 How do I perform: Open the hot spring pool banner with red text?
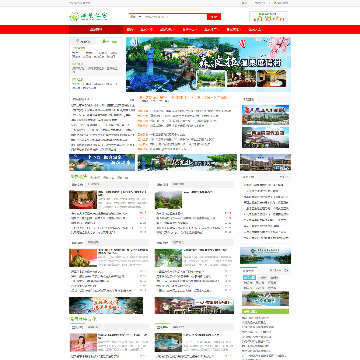(106, 305)
